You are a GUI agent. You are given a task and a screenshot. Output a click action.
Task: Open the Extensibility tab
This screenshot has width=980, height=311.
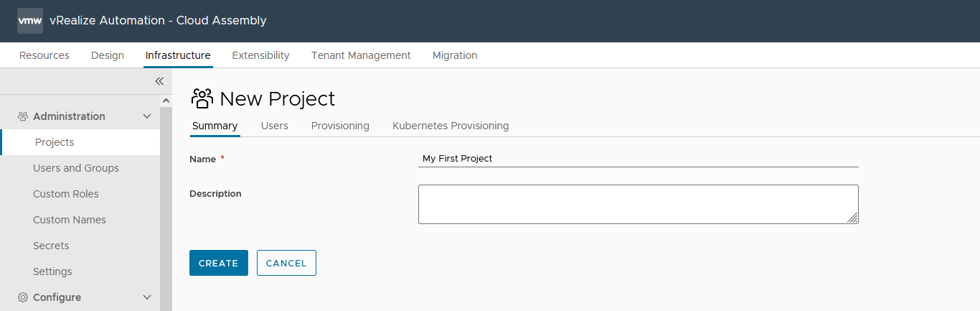point(260,55)
